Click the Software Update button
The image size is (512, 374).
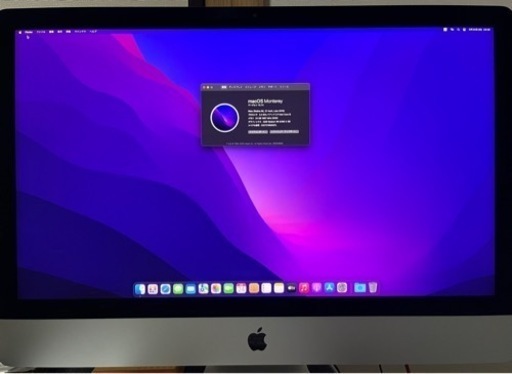pos(284,132)
